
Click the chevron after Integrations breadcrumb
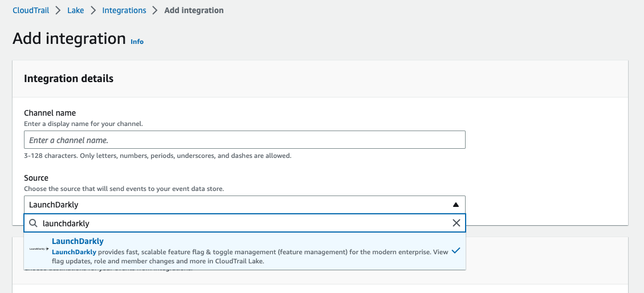(x=155, y=10)
